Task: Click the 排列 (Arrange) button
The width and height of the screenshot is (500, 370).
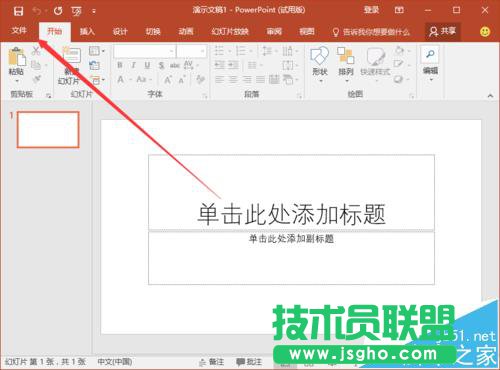Action: [346, 64]
